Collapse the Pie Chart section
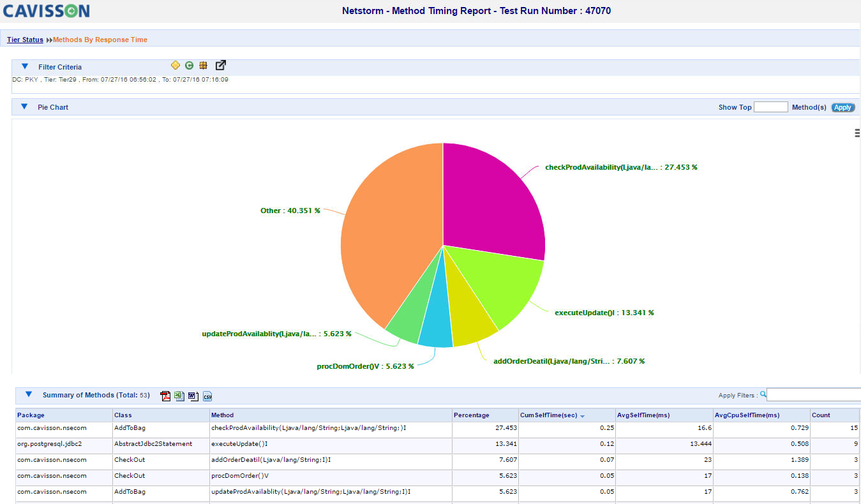Viewport: 861px width, 504px height. point(25,107)
